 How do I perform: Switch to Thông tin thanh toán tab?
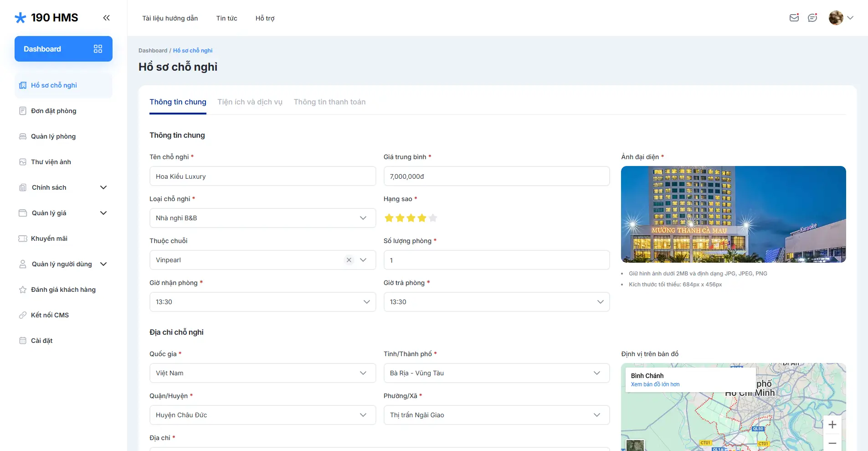click(x=329, y=102)
